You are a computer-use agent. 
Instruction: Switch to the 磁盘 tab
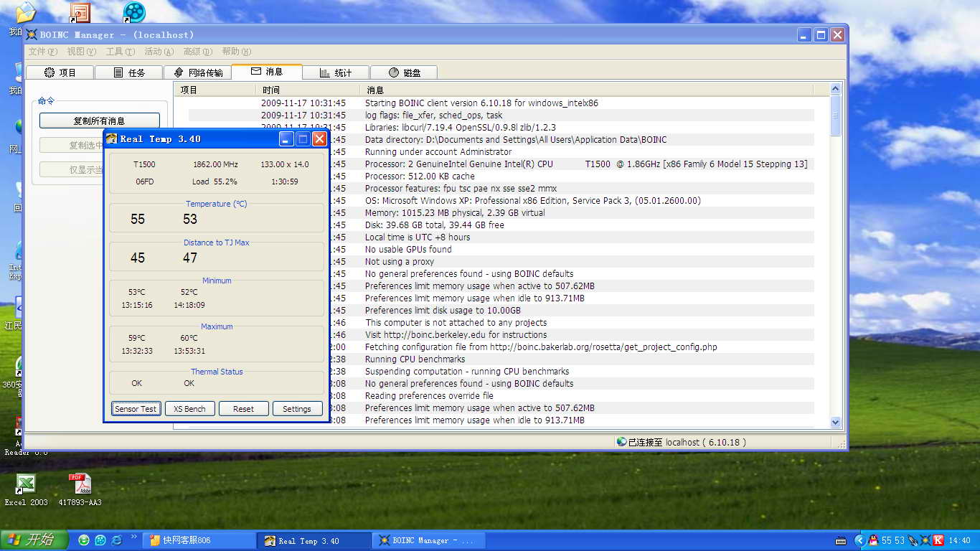tap(404, 72)
